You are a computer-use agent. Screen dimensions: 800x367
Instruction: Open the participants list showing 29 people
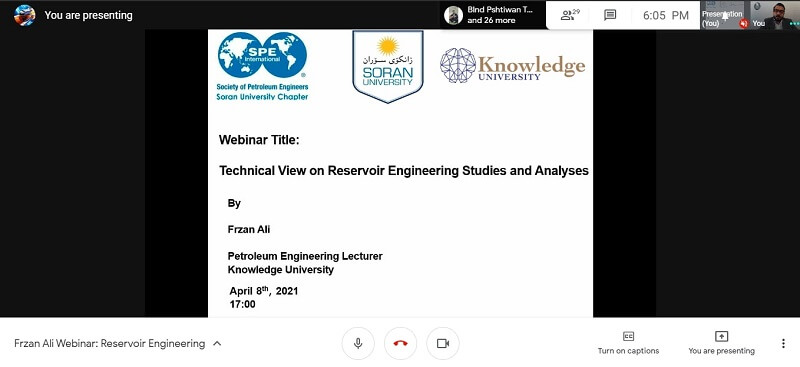coord(570,15)
